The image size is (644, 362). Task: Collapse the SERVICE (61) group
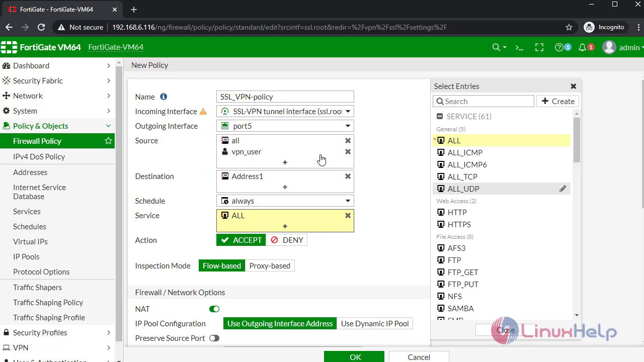coord(440,116)
